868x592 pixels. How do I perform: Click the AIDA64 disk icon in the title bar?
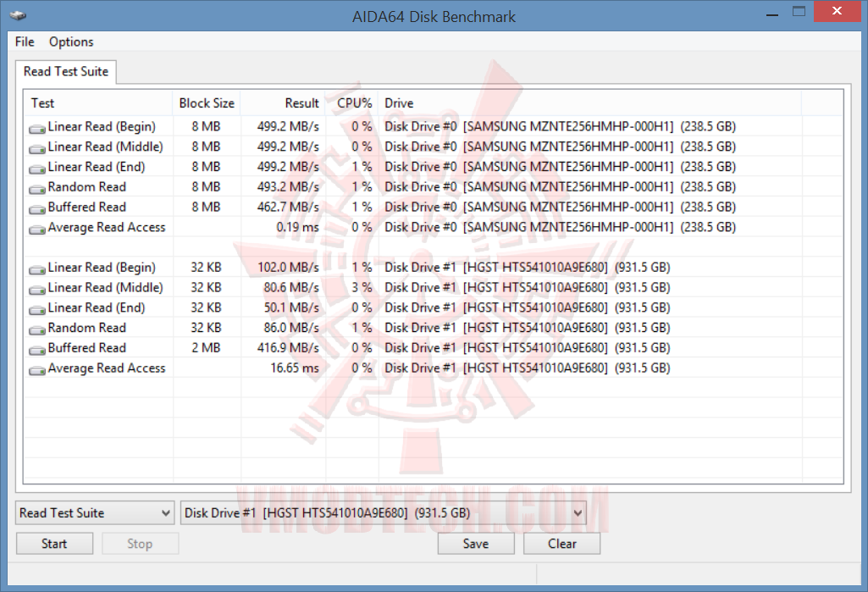[18, 16]
